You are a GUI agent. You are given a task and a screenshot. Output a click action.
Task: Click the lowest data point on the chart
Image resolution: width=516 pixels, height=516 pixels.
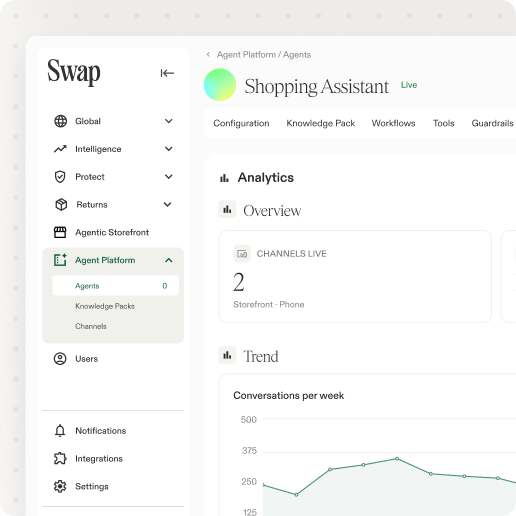[296, 495]
